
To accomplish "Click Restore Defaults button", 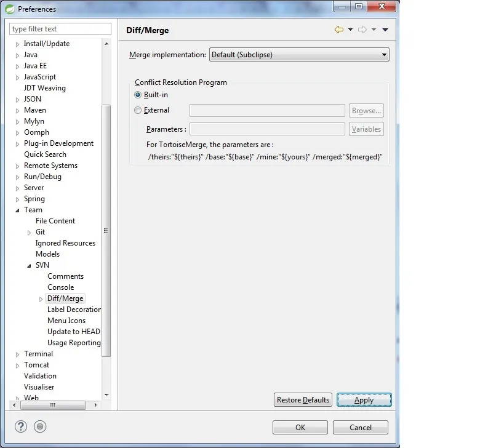I will tap(303, 400).
